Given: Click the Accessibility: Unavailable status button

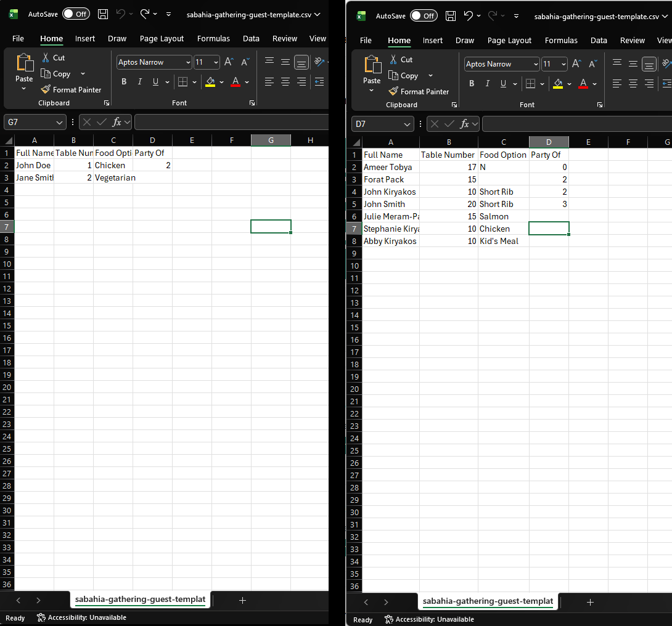Looking at the screenshot, I should [81, 617].
